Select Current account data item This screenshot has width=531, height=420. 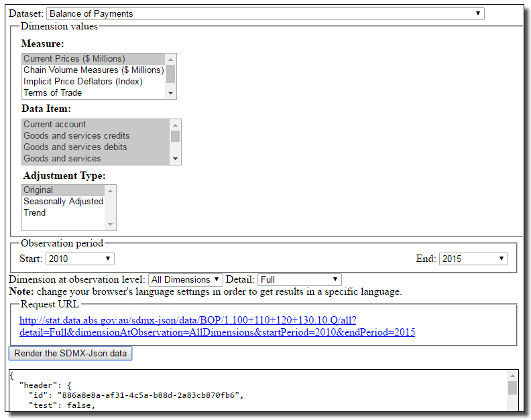click(x=54, y=125)
